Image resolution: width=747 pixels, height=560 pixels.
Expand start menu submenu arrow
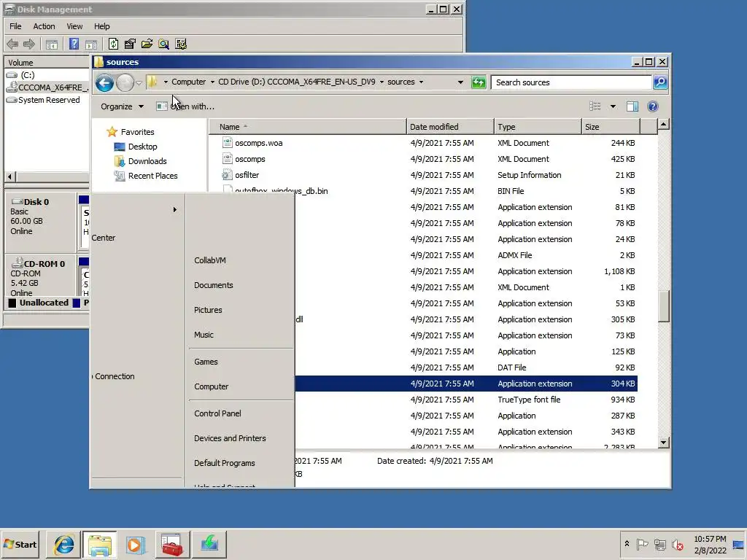click(175, 209)
